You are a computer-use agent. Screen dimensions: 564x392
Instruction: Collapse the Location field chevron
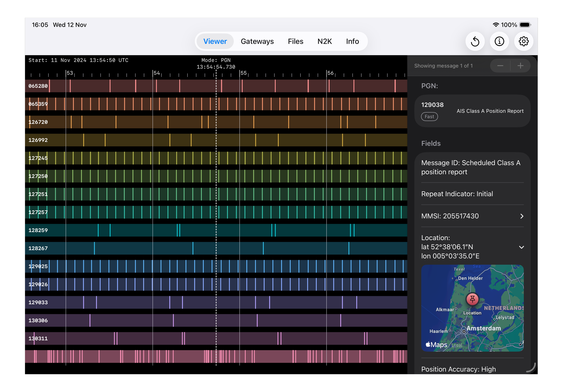[x=522, y=247]
